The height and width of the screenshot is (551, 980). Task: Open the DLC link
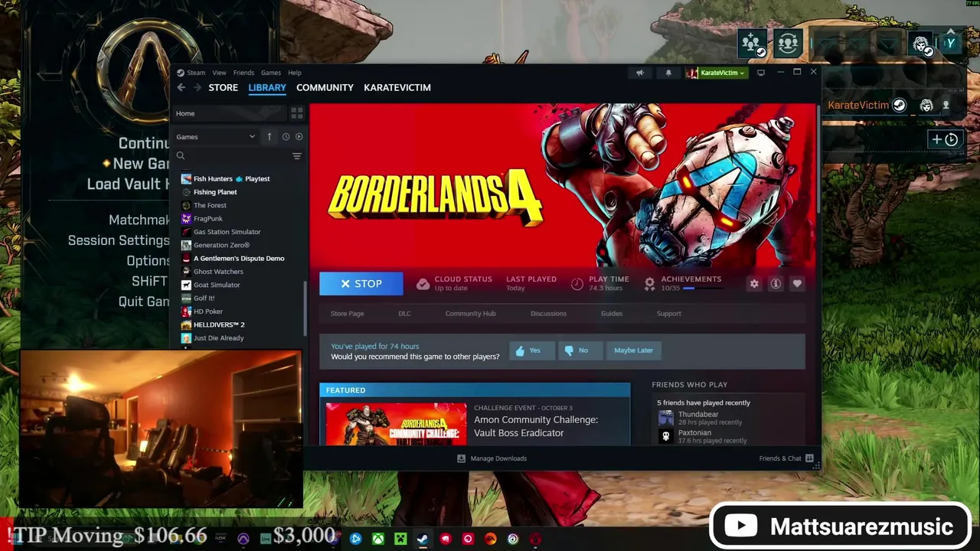pyautogui.click(x=404, y=314)
